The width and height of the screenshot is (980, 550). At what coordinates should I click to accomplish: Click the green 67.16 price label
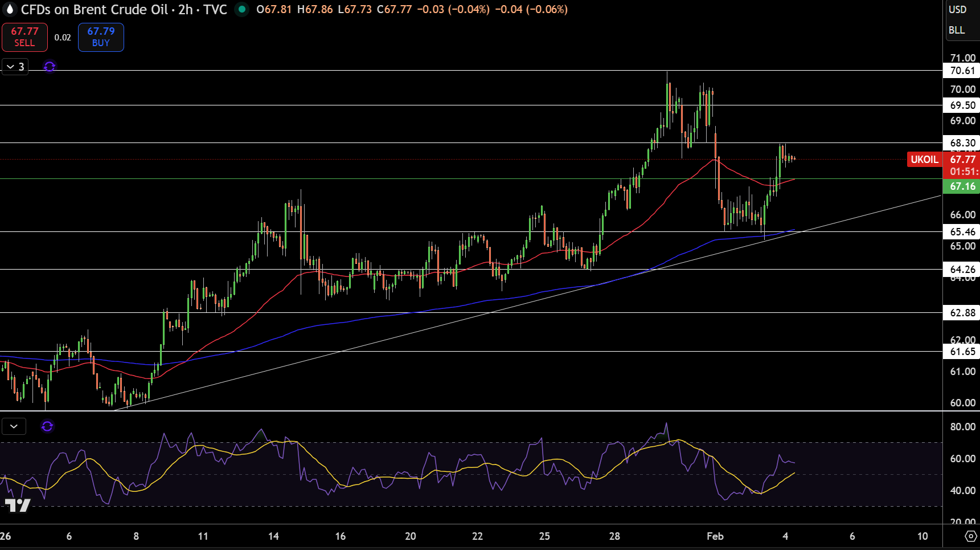[962, 186]
